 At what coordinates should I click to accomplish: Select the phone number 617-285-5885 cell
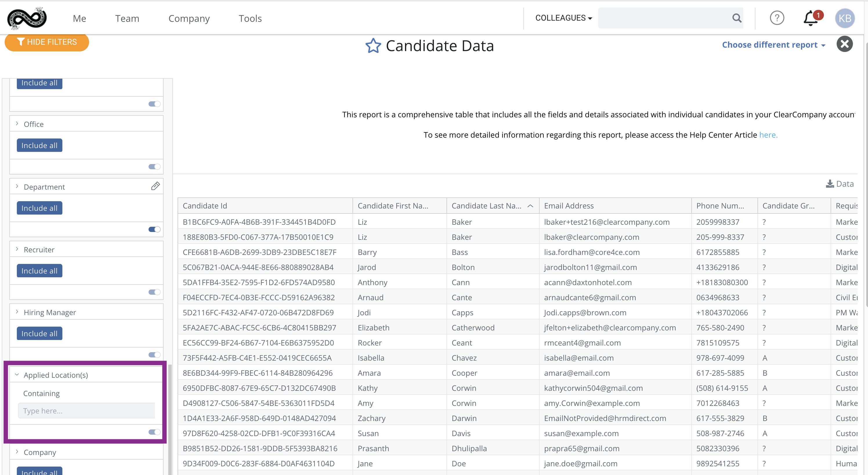coord(724,373)
